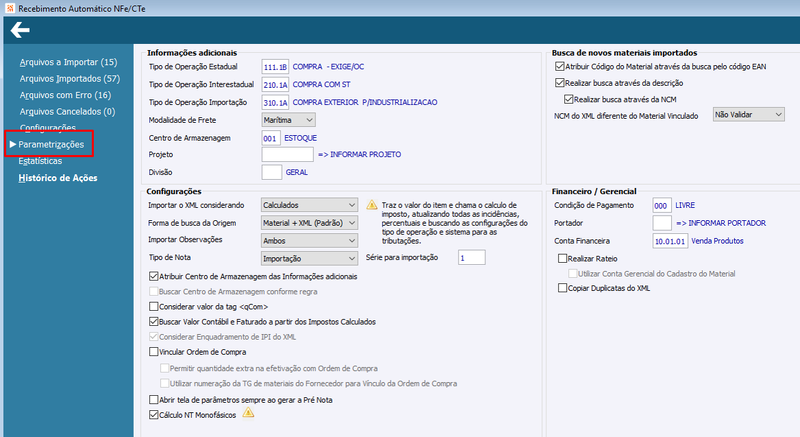This screenshot has width=800, height=437.
Task: Click the Portador input field
Action: tap(662, 223)
